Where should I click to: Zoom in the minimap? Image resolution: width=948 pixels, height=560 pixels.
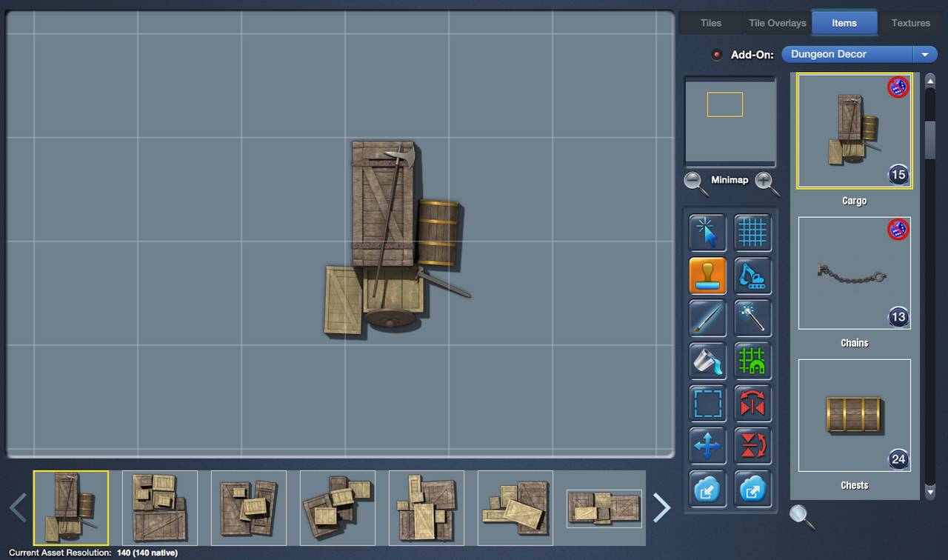tap(767, 183)
